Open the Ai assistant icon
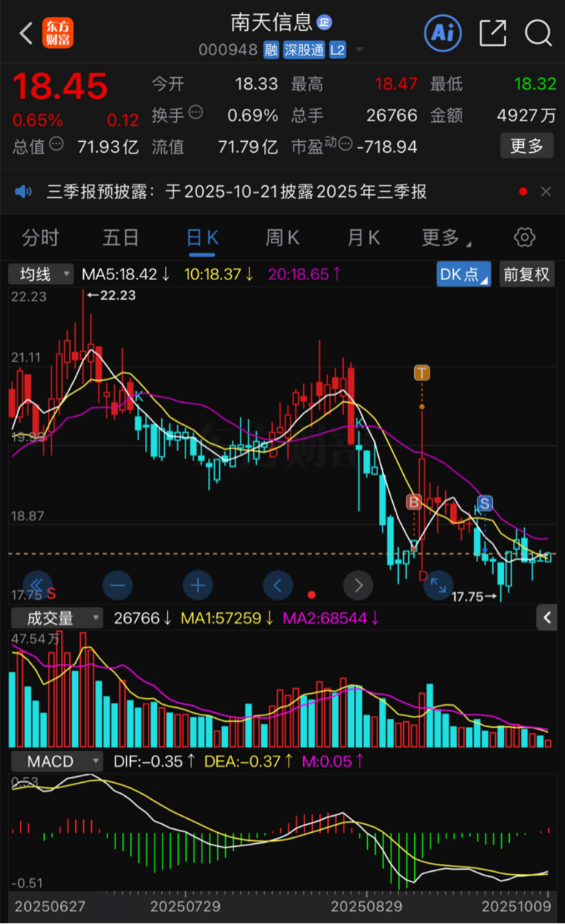Viewport: 565px width, 924px height. point(443,32)
